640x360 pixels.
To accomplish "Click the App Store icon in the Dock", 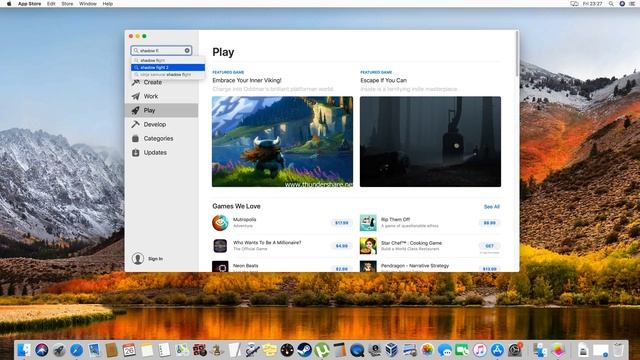I will point(497,350).
